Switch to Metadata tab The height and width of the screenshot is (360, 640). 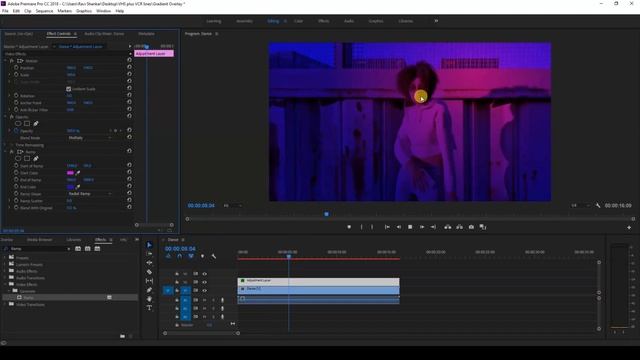click(x=146, y=34)
